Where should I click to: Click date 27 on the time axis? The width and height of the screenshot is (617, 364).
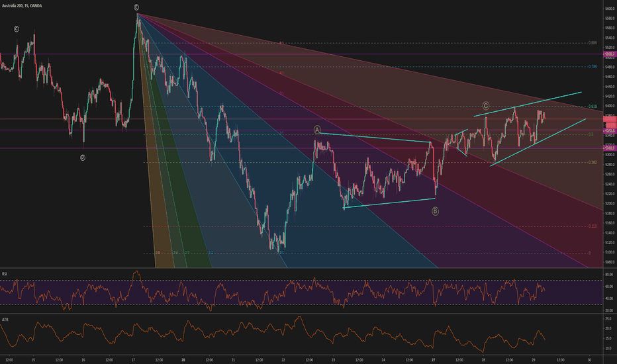pos(433,359)
